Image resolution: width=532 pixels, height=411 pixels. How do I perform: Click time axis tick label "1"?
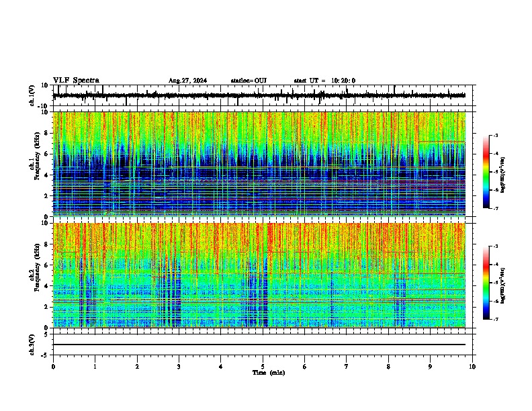coord(95,367)
